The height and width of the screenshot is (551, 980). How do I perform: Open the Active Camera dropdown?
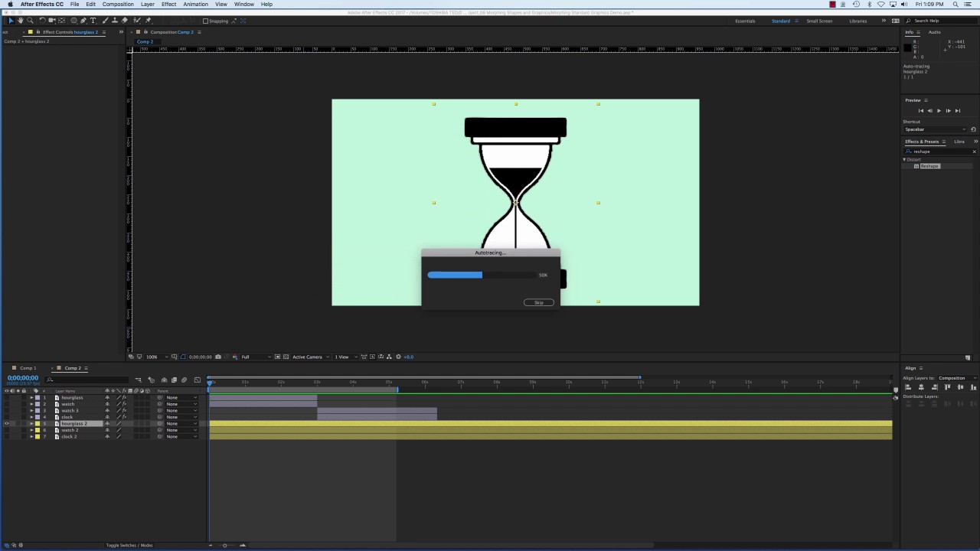pyautogui.click(x=311, y=357)
